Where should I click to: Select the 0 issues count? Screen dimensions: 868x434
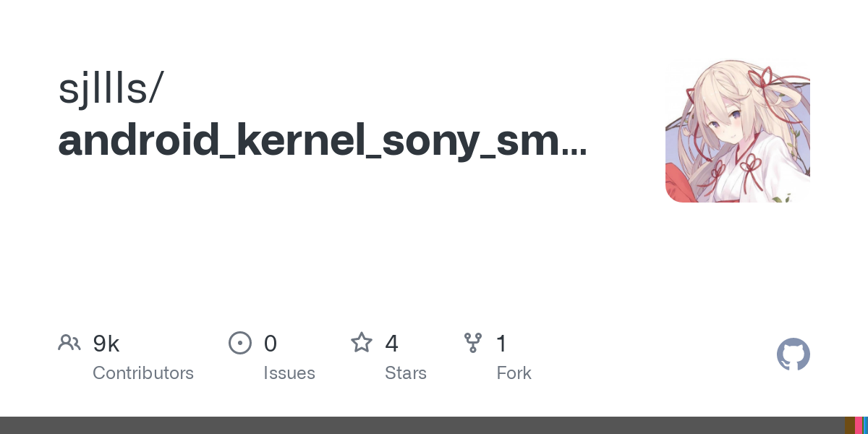tap(271, 344)
